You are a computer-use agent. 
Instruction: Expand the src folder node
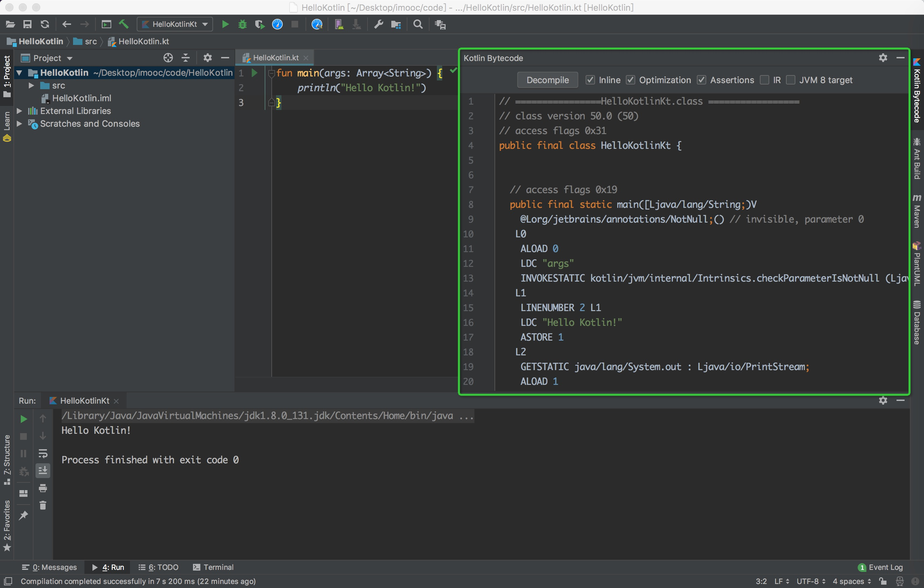tap(31, 85)
